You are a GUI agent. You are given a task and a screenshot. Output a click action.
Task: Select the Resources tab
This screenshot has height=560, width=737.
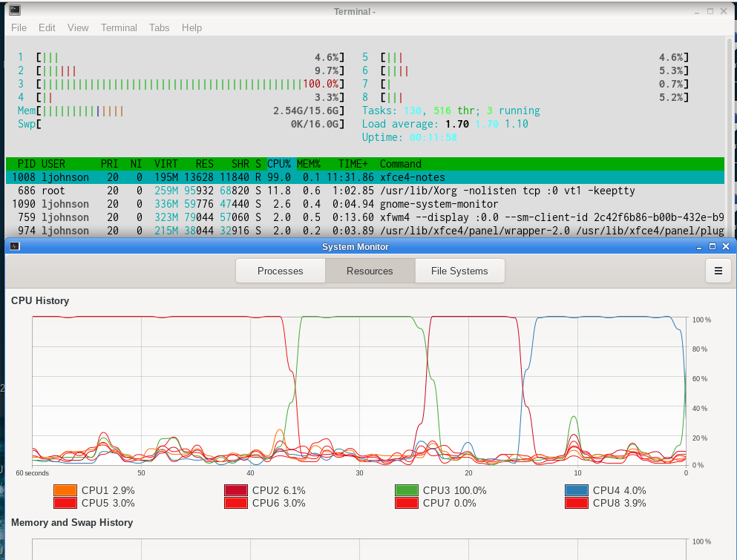tap(370, 271)
